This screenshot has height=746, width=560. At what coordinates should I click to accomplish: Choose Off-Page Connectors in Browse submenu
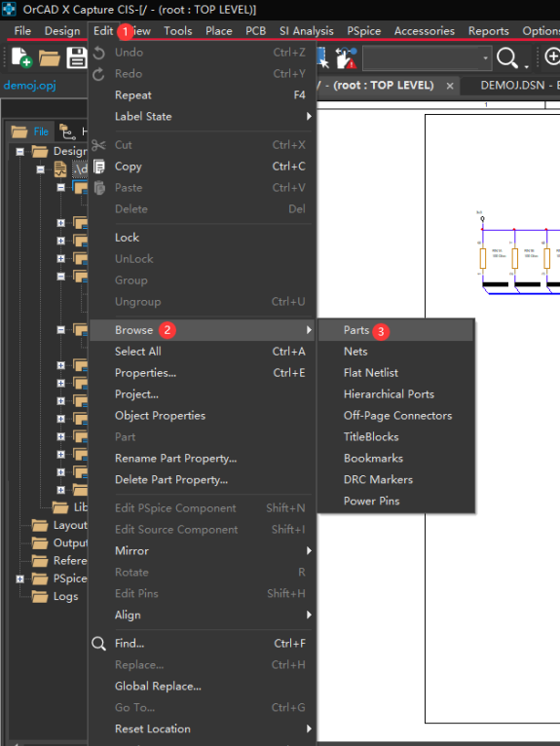pos(395,416)
